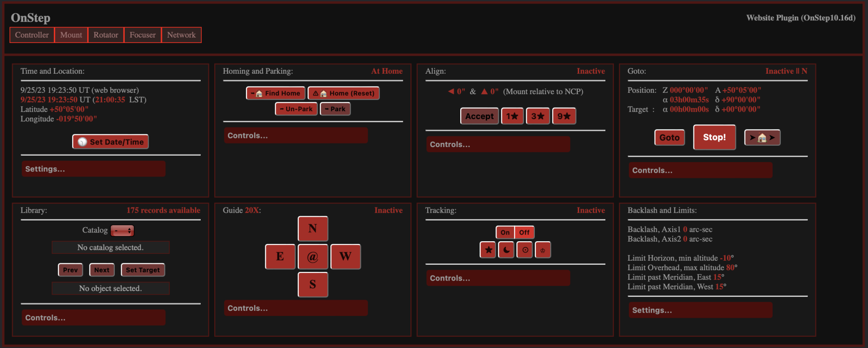Guide West with W button
868x348 pixels.
click(345, 257)
